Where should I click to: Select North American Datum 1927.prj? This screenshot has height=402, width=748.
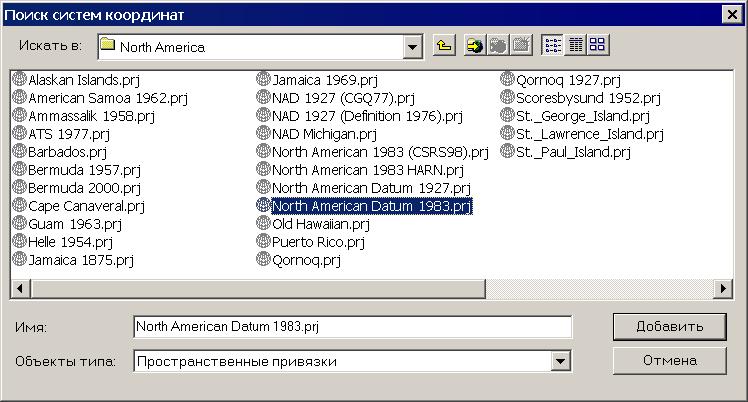coord(371,188)
